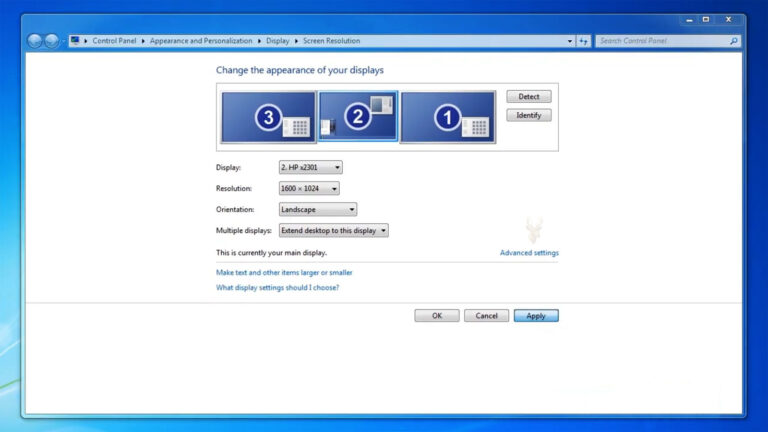The width and height of the screenshot is (768, 432).
Task: Close the Screen Resolution window
Action: (728, 20)
